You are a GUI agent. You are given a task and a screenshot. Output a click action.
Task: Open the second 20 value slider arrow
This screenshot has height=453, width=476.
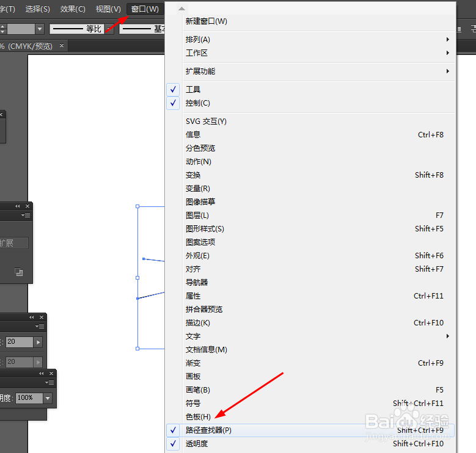pyautogui.click(x=38, y=362)
